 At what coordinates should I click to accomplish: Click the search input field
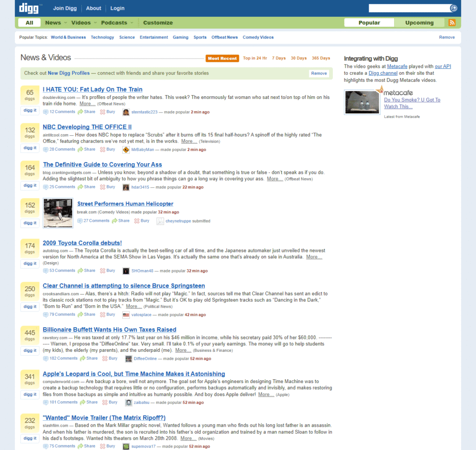(x=409, y=8)
